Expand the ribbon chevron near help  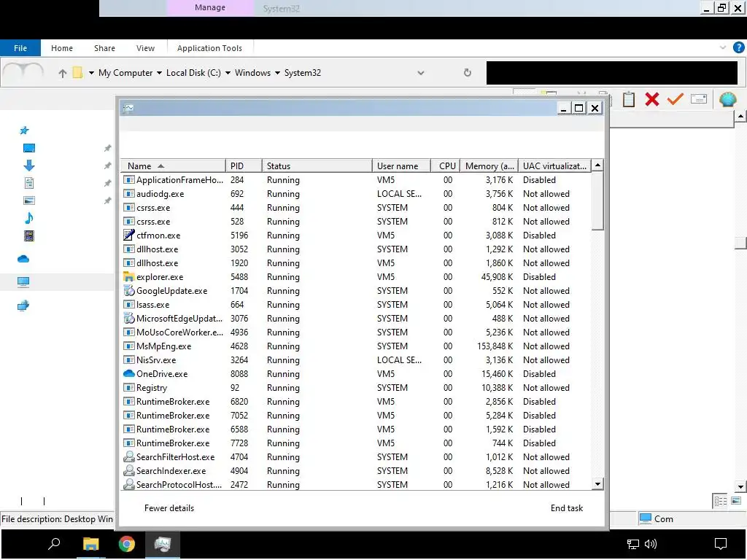pyautogui.click(x=723, y=47)
